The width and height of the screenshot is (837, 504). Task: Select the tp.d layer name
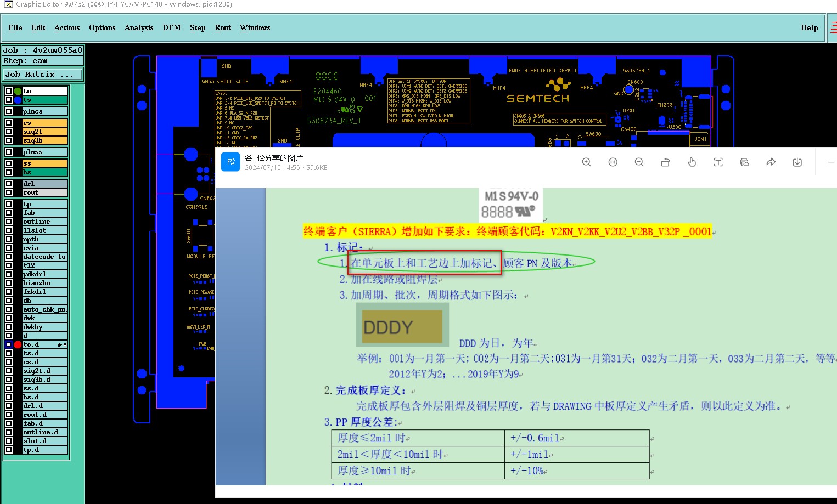[x=44, y=450]
